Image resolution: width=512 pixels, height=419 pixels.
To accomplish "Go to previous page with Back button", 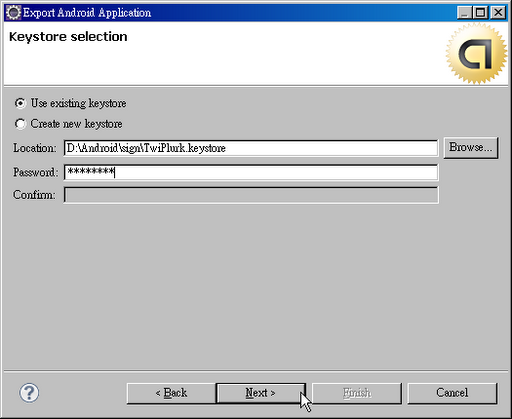I will [171, 393].
